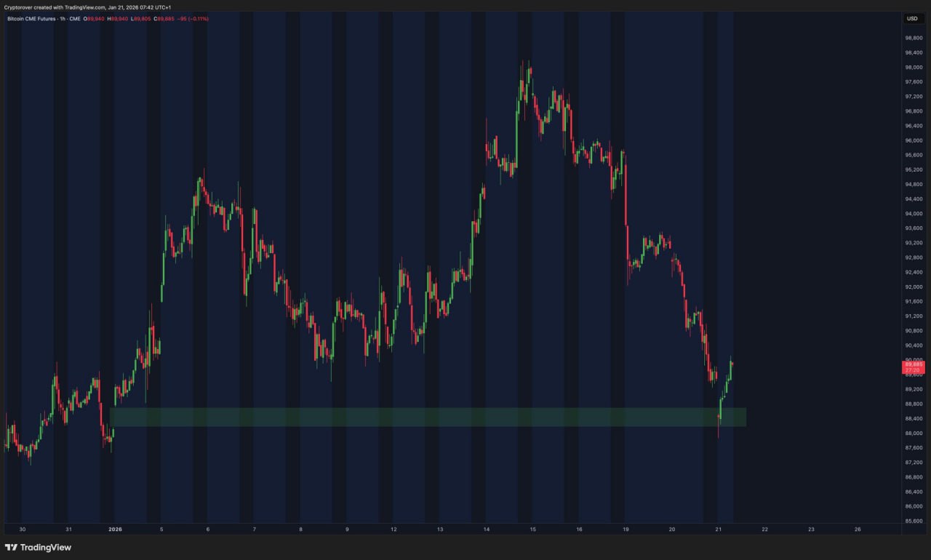Click date 26 on the time axis

point(858,529)
